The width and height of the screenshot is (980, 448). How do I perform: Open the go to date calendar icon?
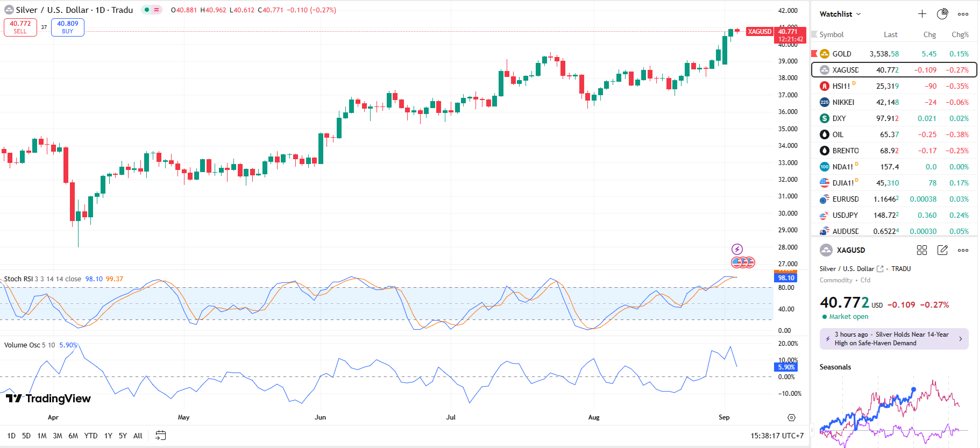(160, 436)
